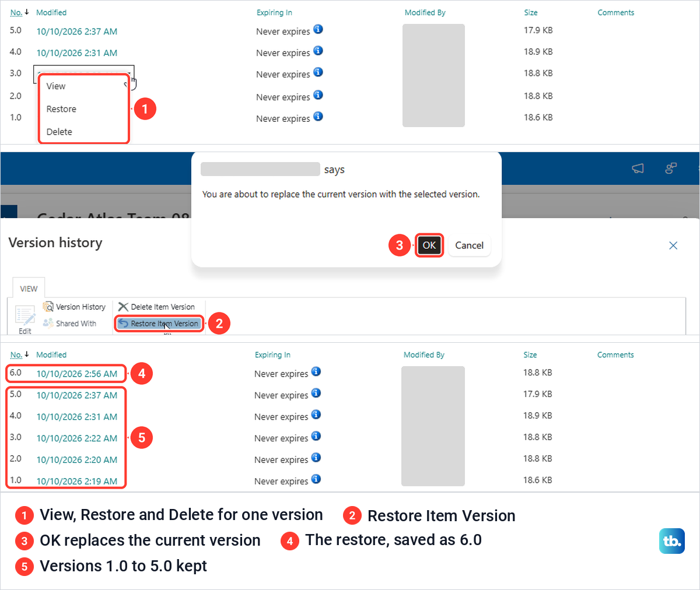This screenshot has height=590, width=700.
Task: Open the 10/10/2026 2:56 AM version link
Action: tap(77, 374)
